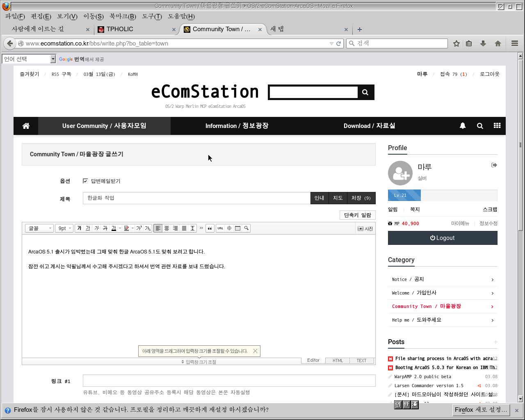Justify text in the editor
525x420 pixels.
pyautogui.click(x=184, y=228)
